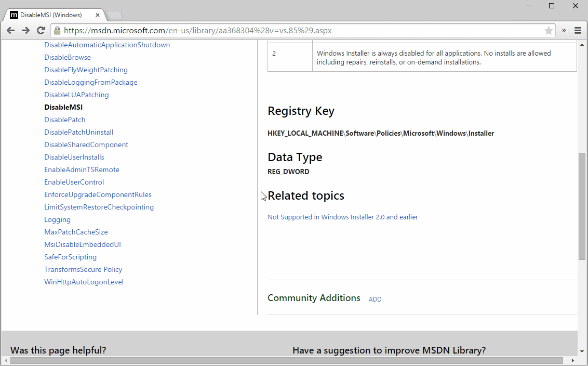
Task: Open the Chrome hamburger menu
Action: [578, 30]
